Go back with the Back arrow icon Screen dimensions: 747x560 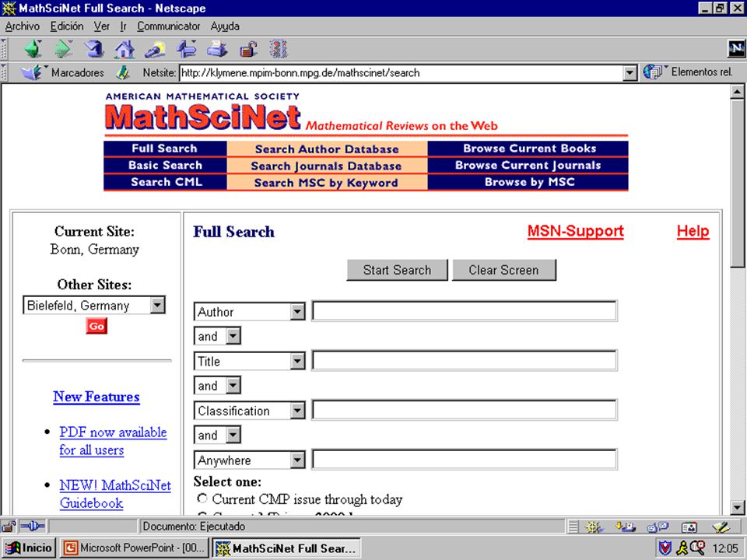33,49
